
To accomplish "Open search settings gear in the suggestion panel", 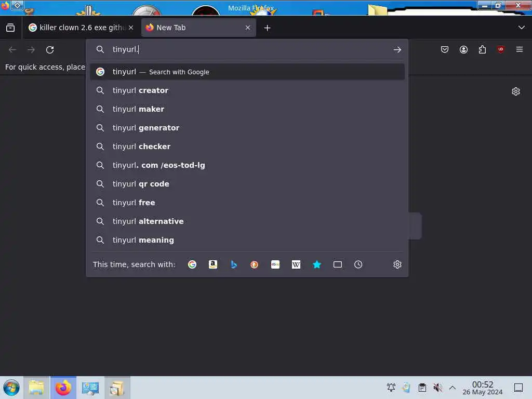I will coord(397,264).
